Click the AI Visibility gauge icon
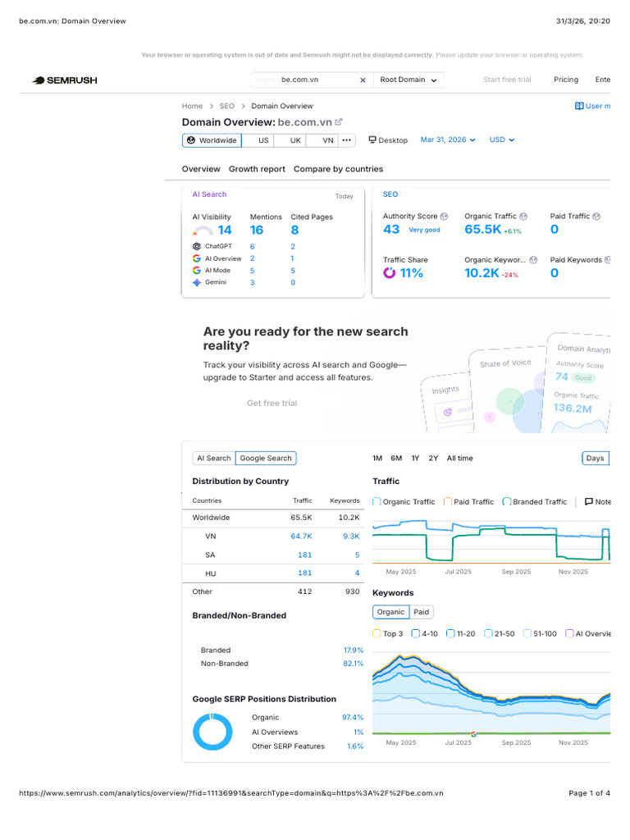630x840 pixels. click(203, 231)
